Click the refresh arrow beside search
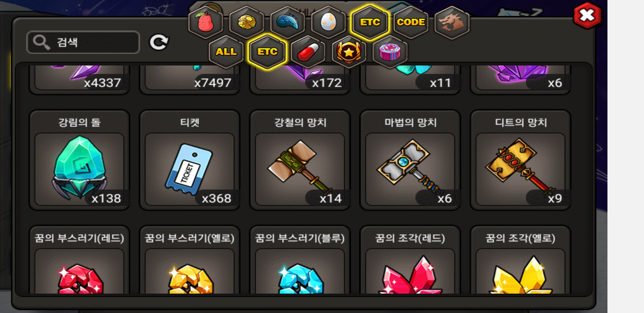644x313 pixels. point(159,42)
